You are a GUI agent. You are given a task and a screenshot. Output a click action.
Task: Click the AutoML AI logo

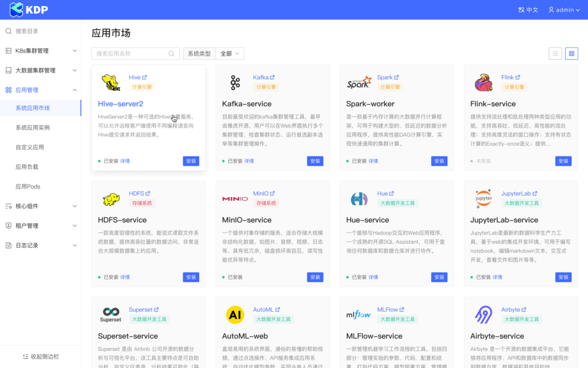[235, 315]
